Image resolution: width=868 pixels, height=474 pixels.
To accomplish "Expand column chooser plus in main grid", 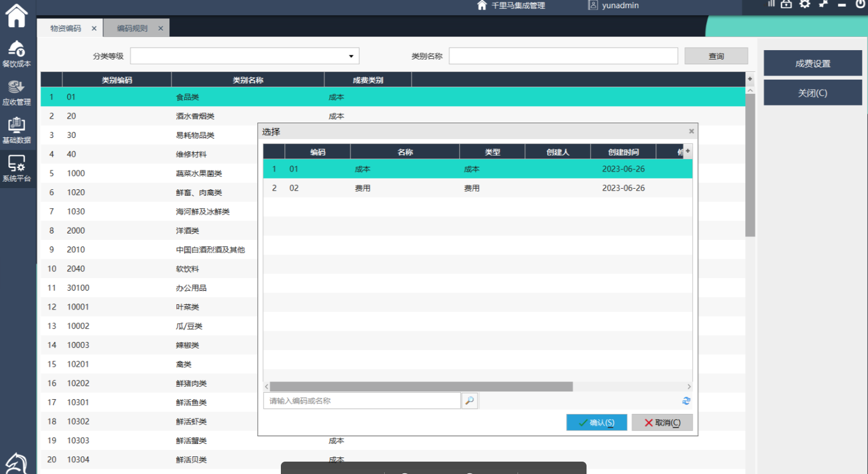I will 750,79.
